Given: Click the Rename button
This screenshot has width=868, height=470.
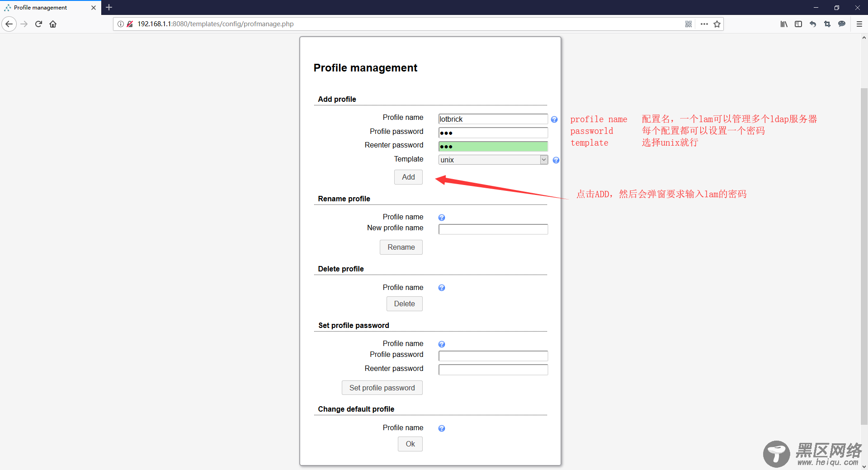Looking at the screenshot, I should pos(401,247).
